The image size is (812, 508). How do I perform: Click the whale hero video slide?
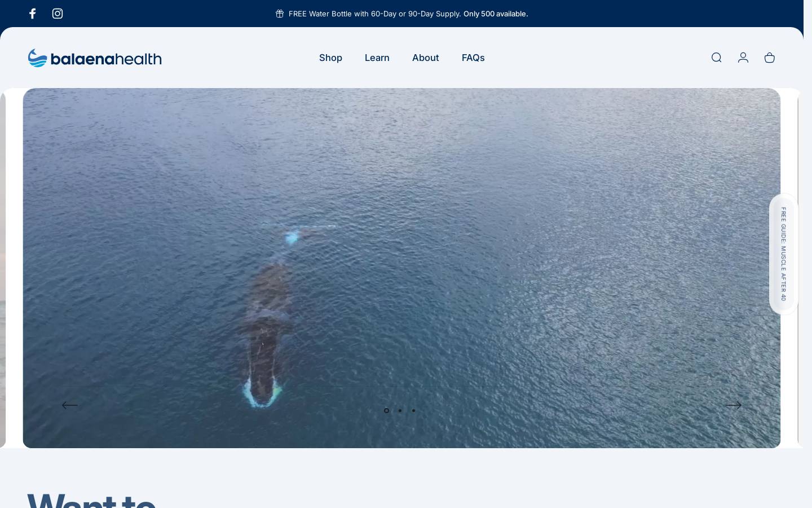pos(401,268)
